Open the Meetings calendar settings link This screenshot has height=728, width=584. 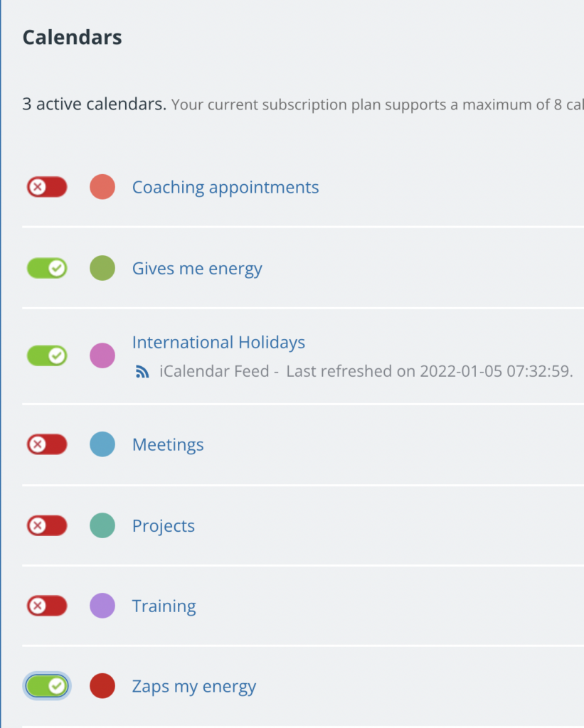tap(168, 444)
